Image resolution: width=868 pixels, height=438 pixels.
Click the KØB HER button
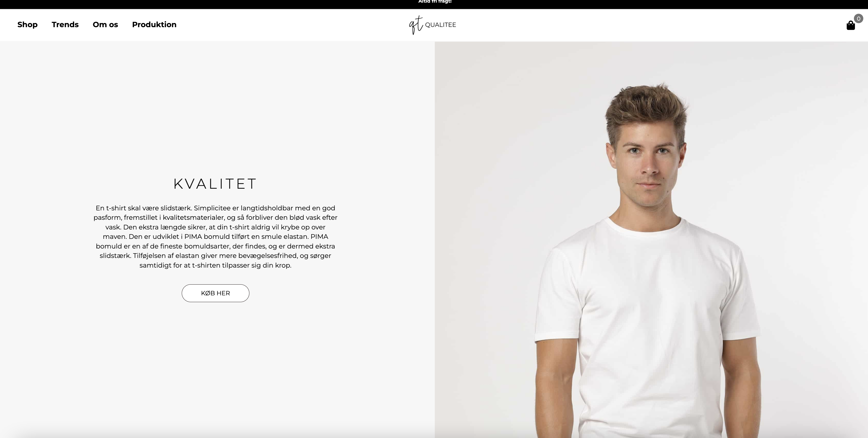click(215, 293)
